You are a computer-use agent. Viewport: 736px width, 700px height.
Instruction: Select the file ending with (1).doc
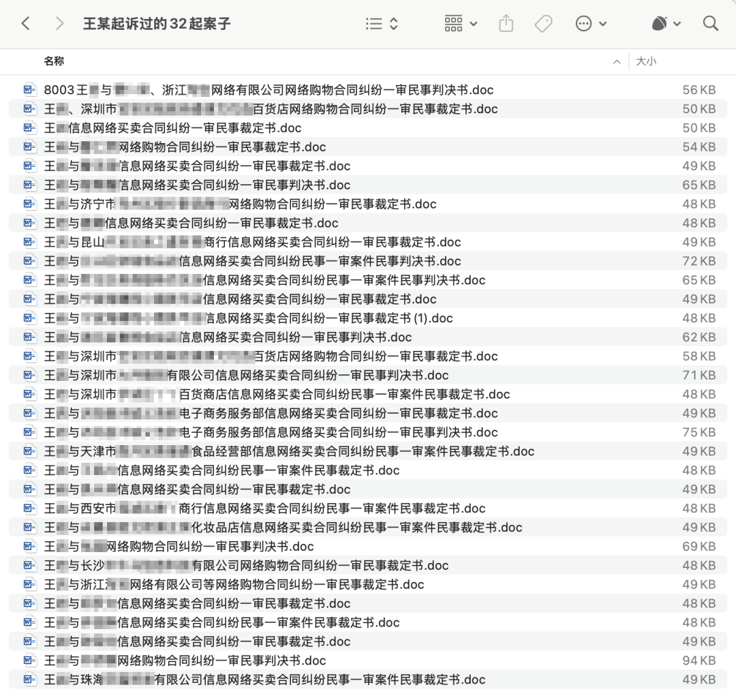[x=248, y=318]
